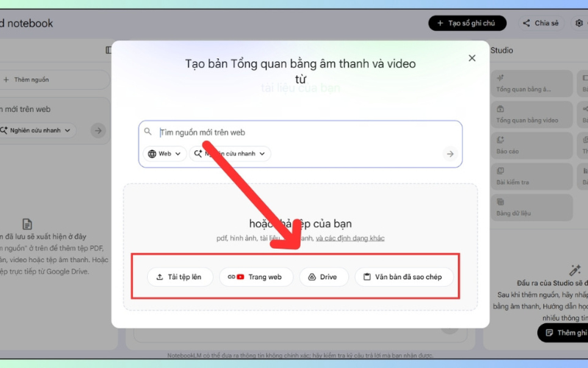The width and height of the screenshot is (588, 368).
Task: Click the plus icon on Tạo sổ ghi chú
Action: [x=440, y=24]
